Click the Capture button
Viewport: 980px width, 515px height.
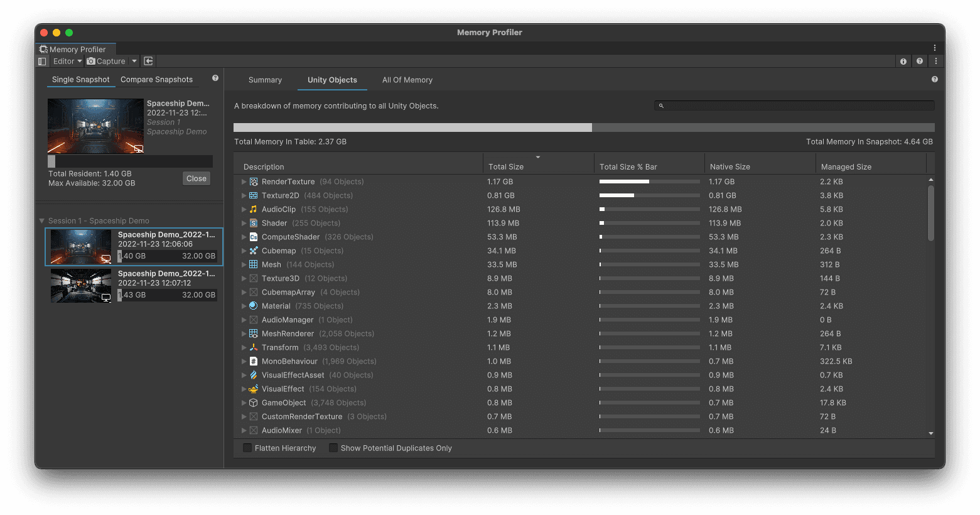pyautogui.click(x=106, y=61)
